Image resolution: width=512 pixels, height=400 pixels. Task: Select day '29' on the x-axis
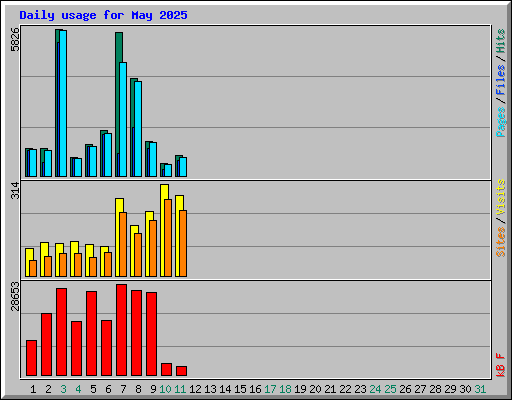[x=450, y=389]
